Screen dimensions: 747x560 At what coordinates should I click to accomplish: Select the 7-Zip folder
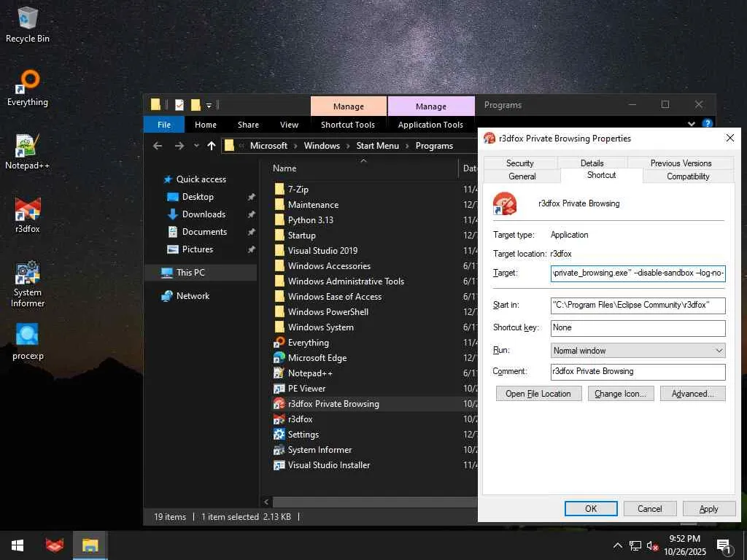pos(298,189)
